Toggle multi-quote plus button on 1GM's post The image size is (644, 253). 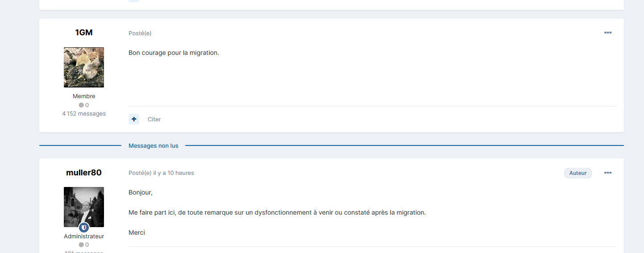point(134,119)
